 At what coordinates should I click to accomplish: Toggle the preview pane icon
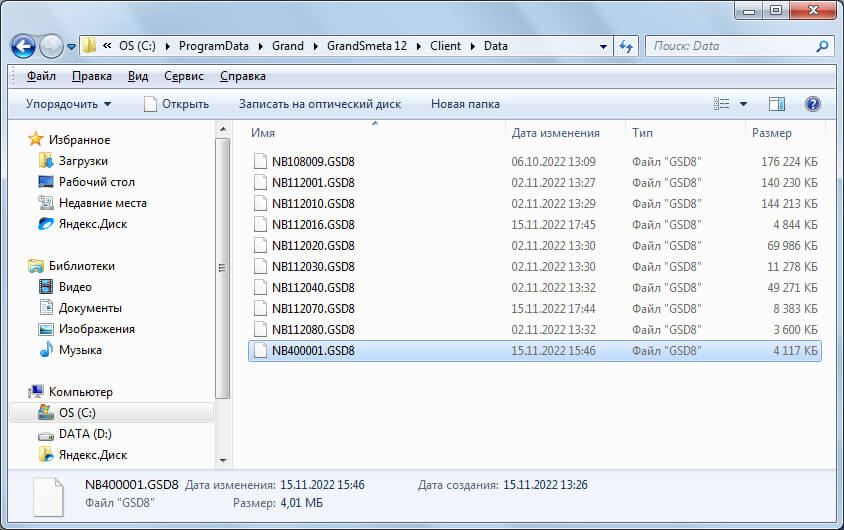[776, 104]
